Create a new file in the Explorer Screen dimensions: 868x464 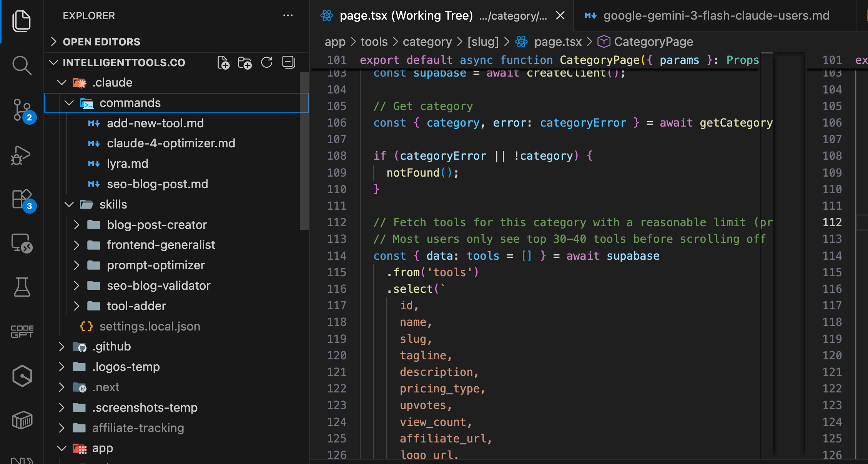[224, 62]
